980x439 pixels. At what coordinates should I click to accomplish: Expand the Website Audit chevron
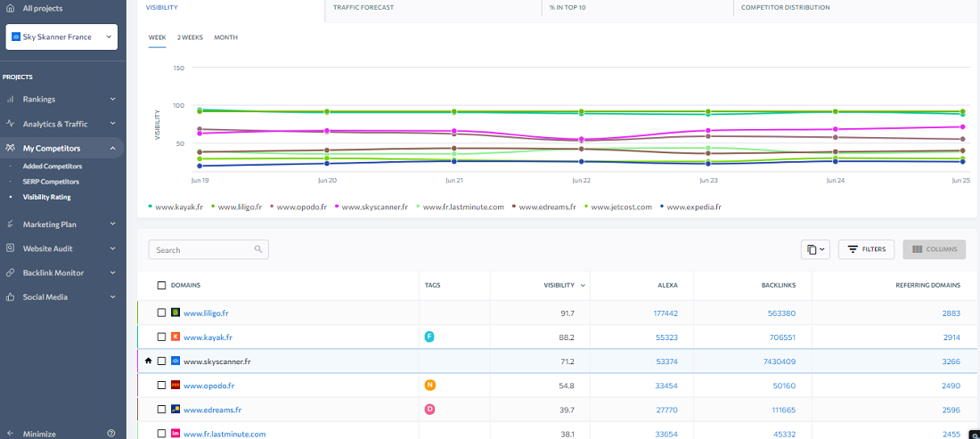pos(112,248)
